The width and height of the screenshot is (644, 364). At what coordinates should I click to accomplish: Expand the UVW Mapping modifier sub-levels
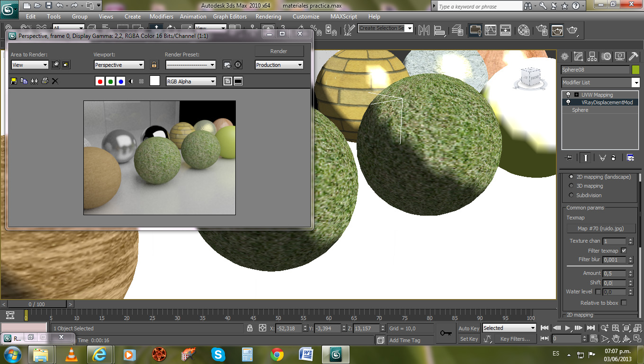[x=576, y=95]
